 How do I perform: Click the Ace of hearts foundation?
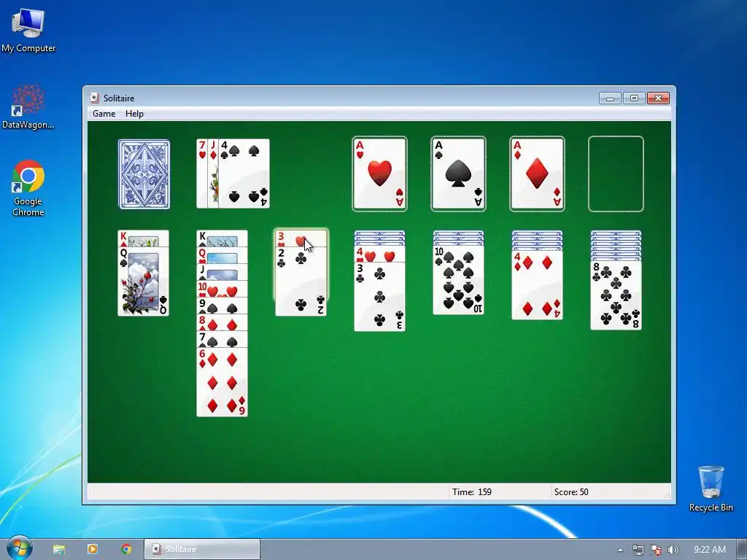click(379, 174)
